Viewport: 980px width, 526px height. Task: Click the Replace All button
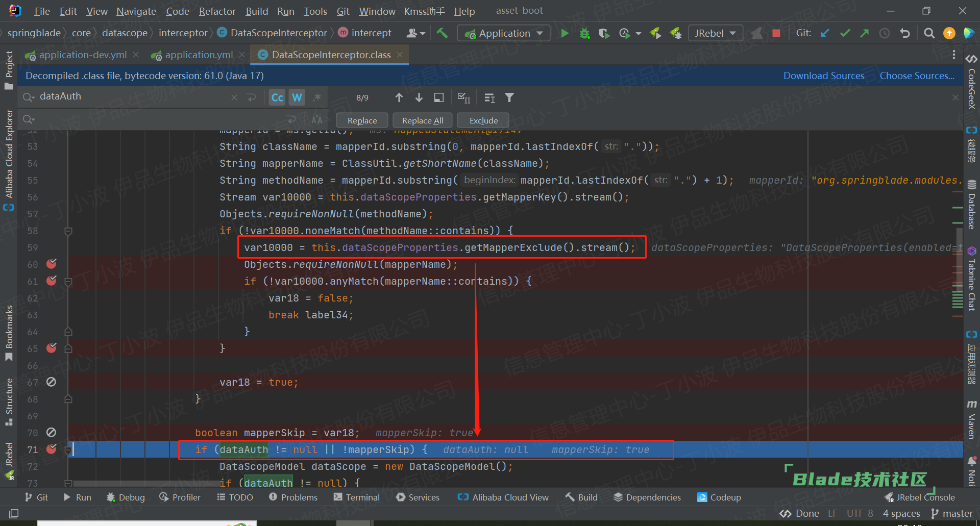(x=423, y=120)
